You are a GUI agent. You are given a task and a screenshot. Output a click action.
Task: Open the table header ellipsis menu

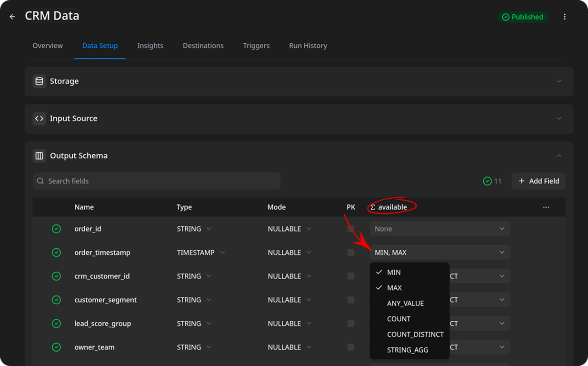pyautogui.click(x=546, y=207)
